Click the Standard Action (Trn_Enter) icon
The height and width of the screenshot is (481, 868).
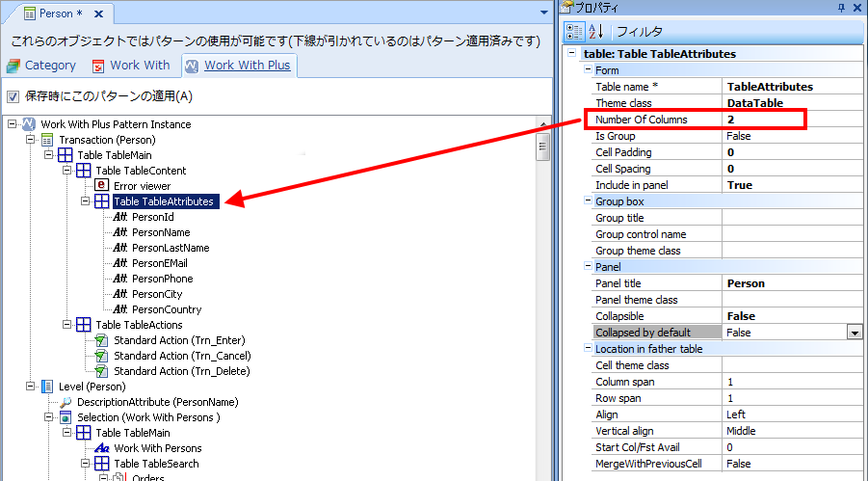pyautogui.click(x=102, y=340)
